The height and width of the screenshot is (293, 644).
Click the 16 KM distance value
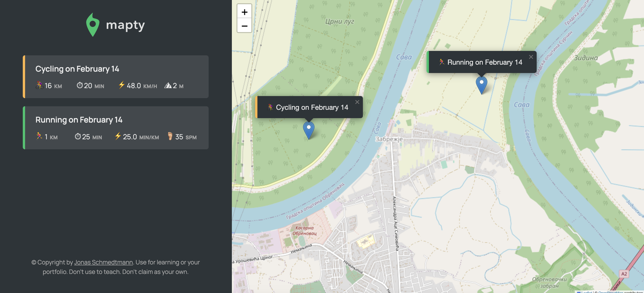(53, 86)
